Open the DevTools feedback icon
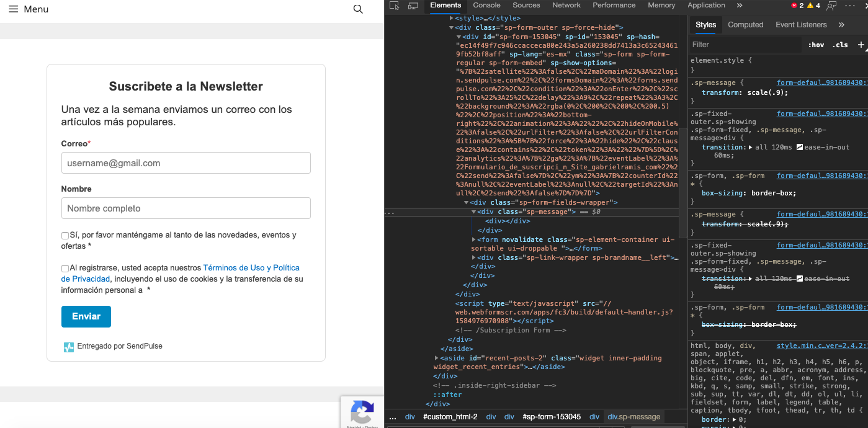This screenshot has width=868, height=428. [x=832, y=6]
